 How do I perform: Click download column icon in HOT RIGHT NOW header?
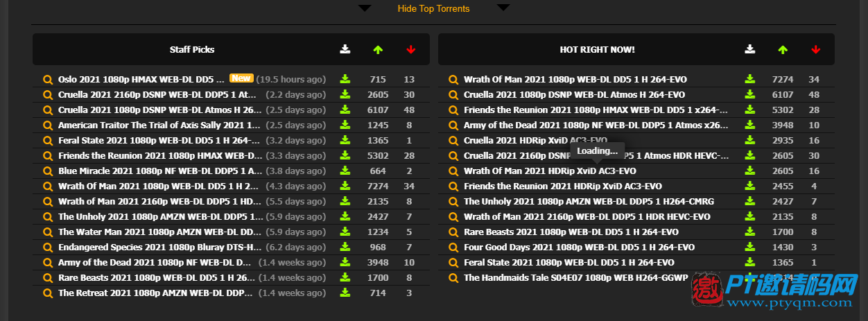point(749,49)
